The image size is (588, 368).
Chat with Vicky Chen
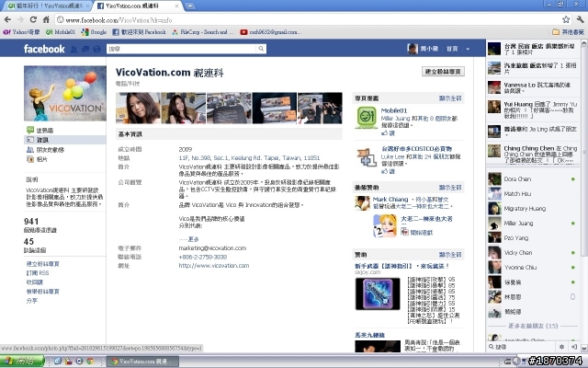tap(533, 253)
